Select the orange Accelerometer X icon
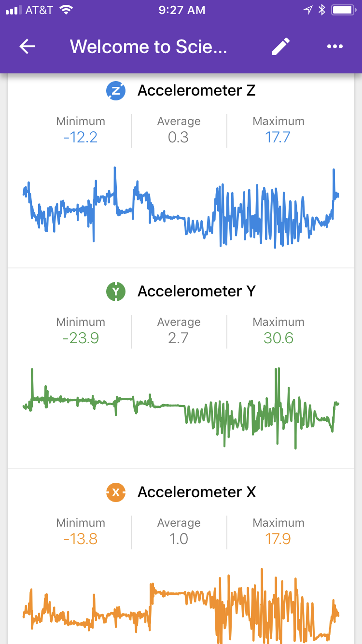362x644 pixels. (x=116, y=492)
